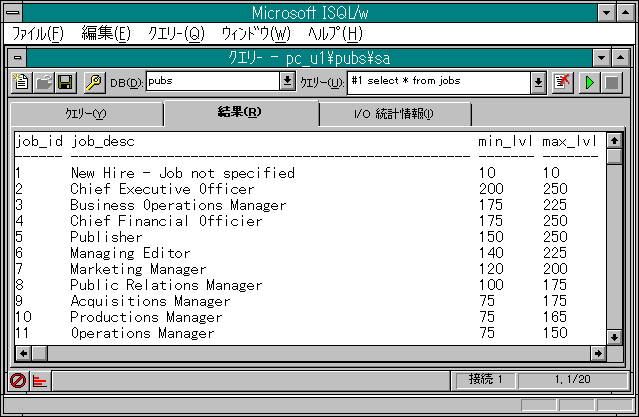Click 'New Hire - Job not specified' row
The image size is (639, 417).
point(183,173)
